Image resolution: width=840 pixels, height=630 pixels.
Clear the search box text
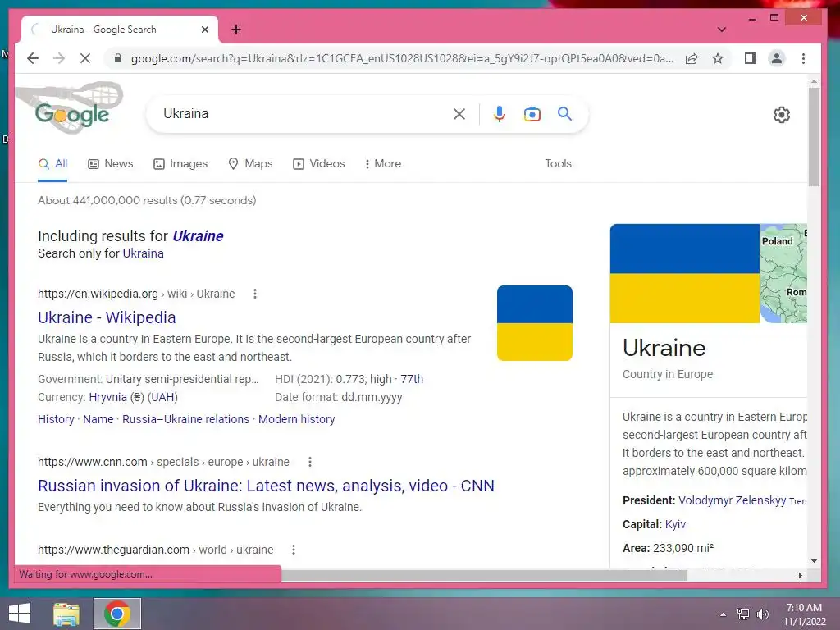(x=459, y=113)
